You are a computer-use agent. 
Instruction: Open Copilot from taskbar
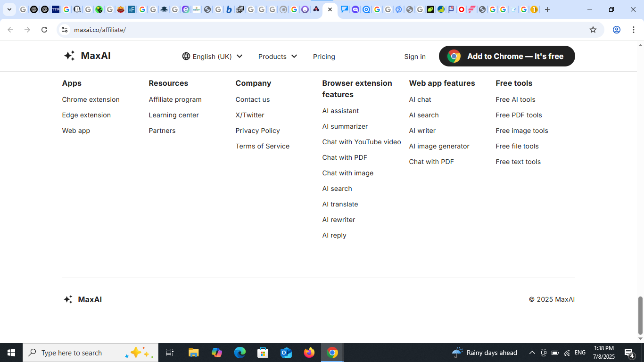(x=217, y=353)
